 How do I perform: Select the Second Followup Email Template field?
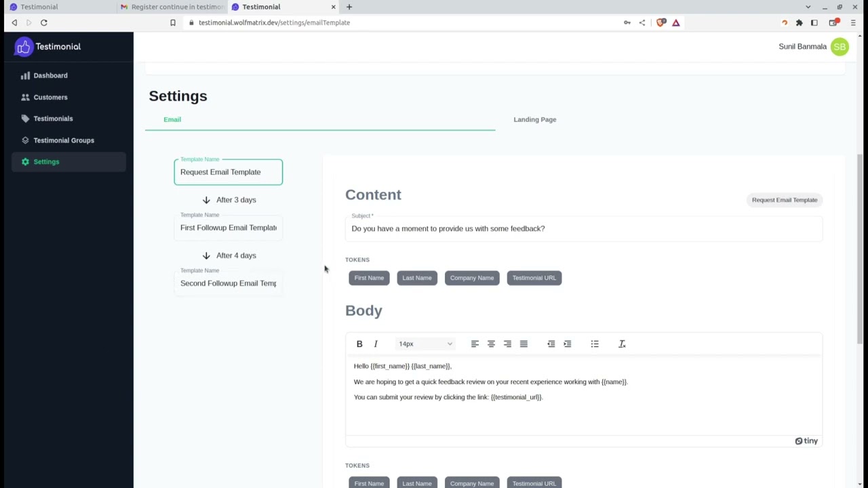229,283
